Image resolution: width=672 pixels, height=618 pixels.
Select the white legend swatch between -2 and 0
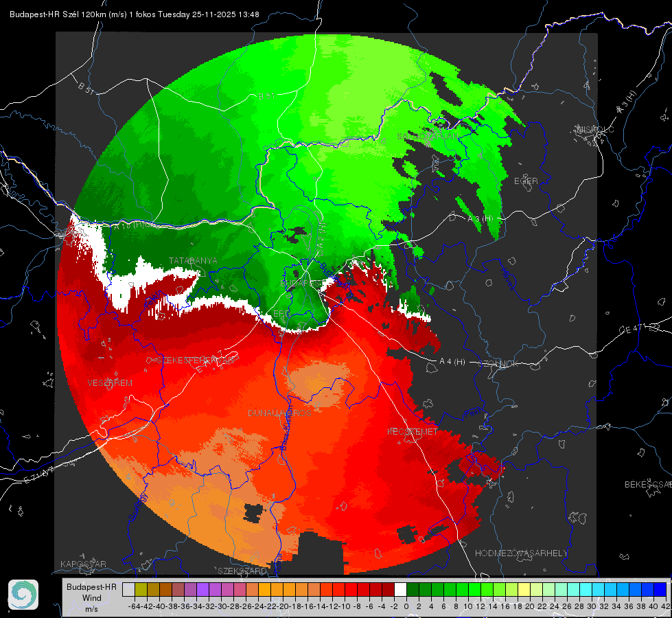(400, 589)
